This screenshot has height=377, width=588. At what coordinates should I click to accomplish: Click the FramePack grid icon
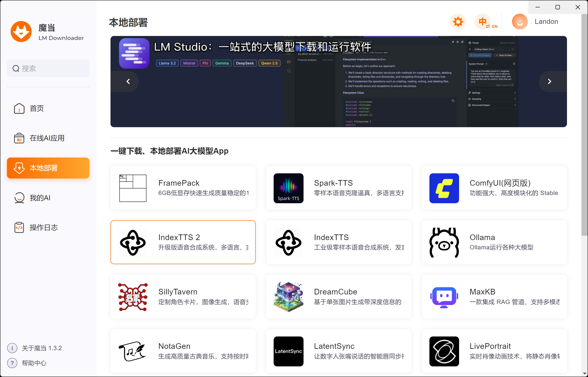click(133, 188)
